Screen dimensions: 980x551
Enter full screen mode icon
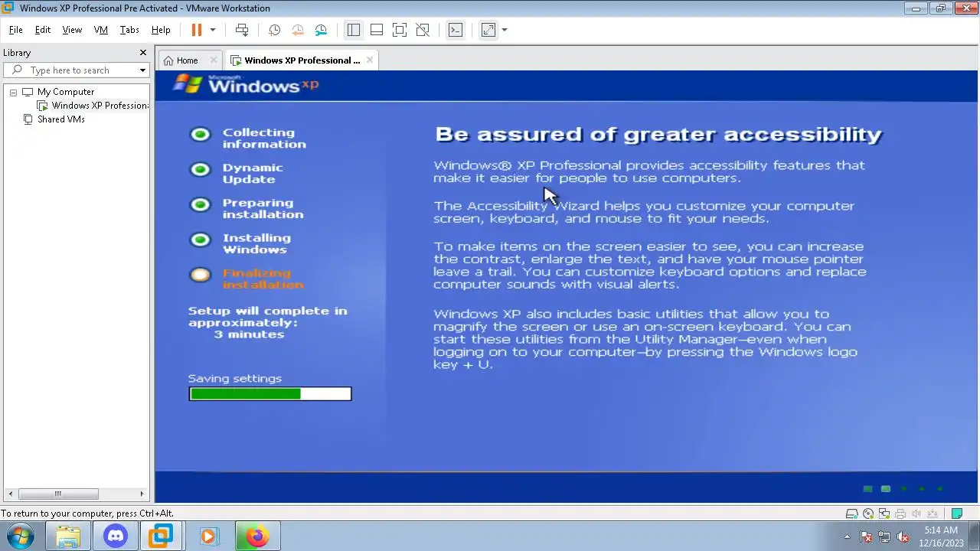[x=400, y=30]
